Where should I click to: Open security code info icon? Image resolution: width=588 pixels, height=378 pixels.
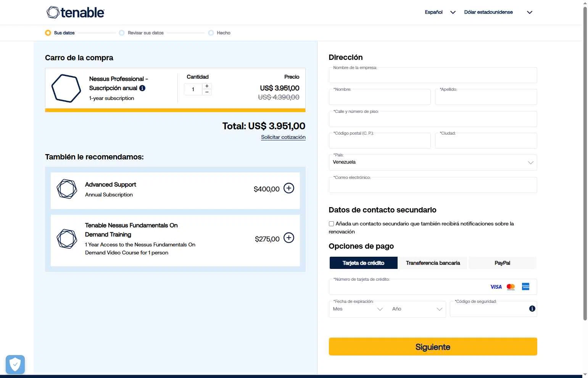tap(532, 309)
